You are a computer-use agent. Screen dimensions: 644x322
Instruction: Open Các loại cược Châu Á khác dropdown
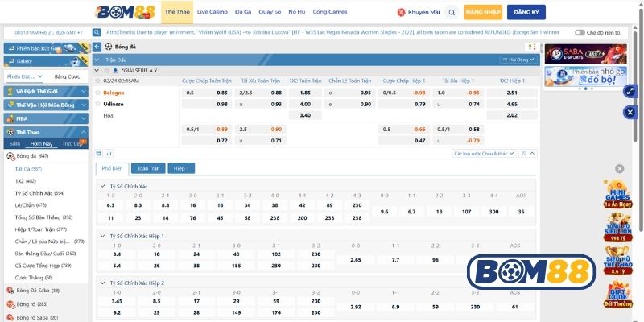(x=484, y=153)
